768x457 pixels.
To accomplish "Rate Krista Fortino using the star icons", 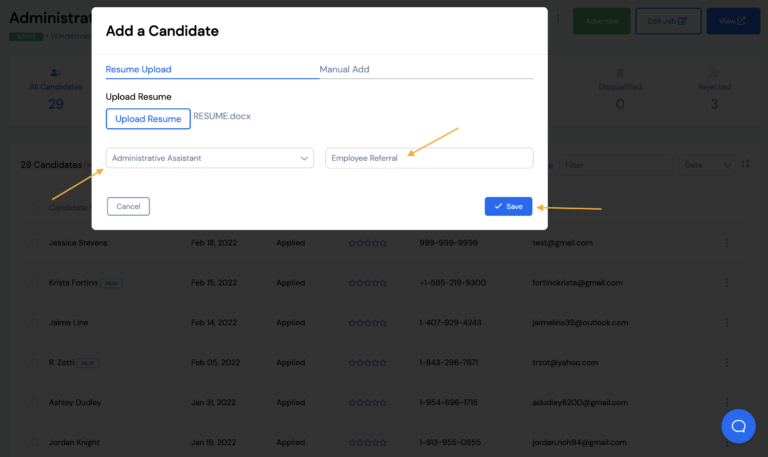I will 367,283.
